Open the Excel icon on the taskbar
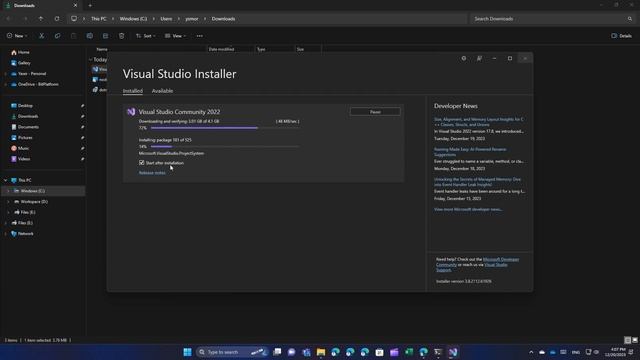Screen dimensions: 640x360 coord(409,352)
